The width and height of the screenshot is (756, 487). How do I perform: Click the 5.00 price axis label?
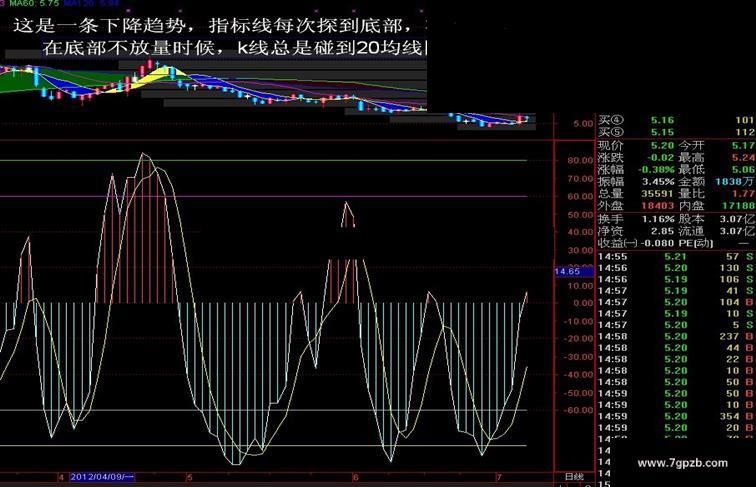[583, 123]
